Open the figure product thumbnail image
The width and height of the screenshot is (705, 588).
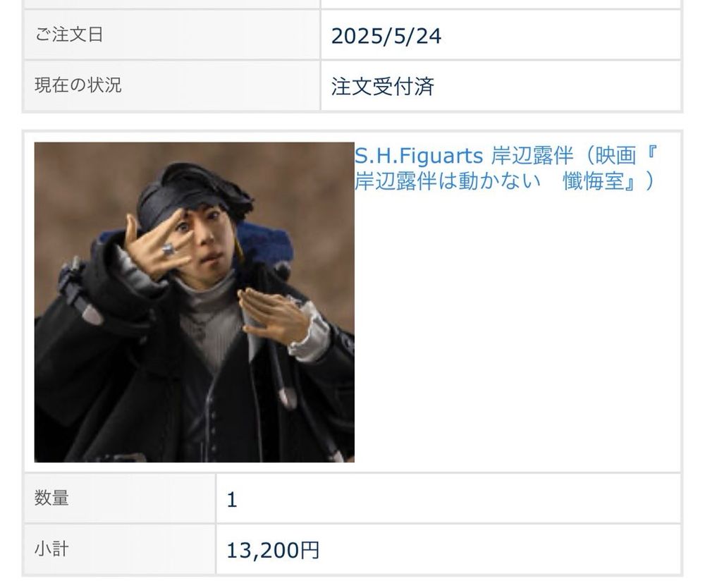(x=195, y=302)
